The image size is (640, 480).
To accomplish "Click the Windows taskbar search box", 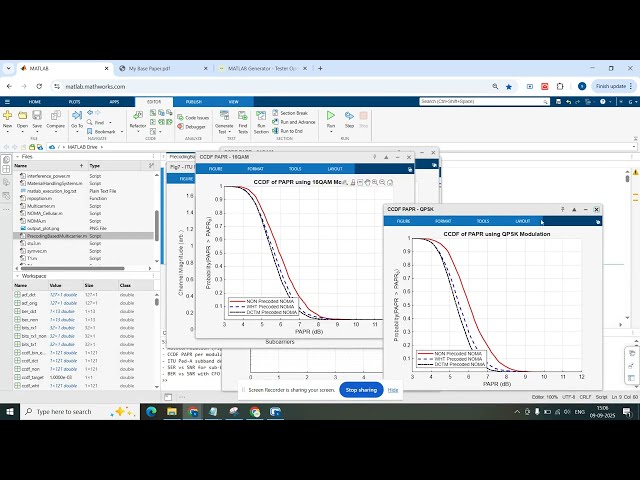I will (80, 412).
